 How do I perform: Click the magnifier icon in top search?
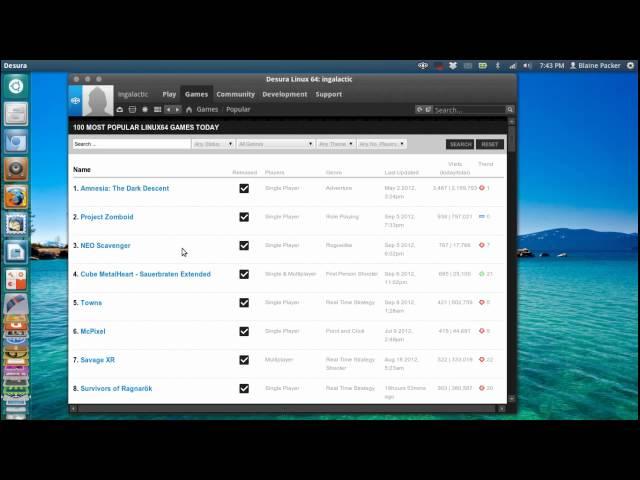510,109
